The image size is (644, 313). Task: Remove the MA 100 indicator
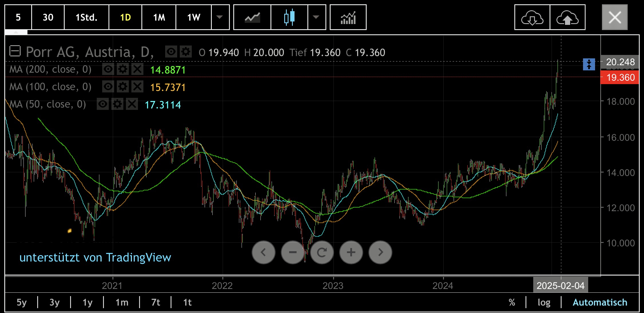pyautogui.click(x=137, y=87)
